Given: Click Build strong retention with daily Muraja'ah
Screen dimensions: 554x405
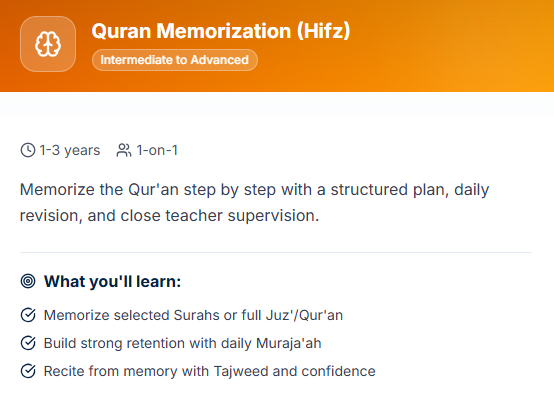Looking at the screenshot, I should (183, 343).
